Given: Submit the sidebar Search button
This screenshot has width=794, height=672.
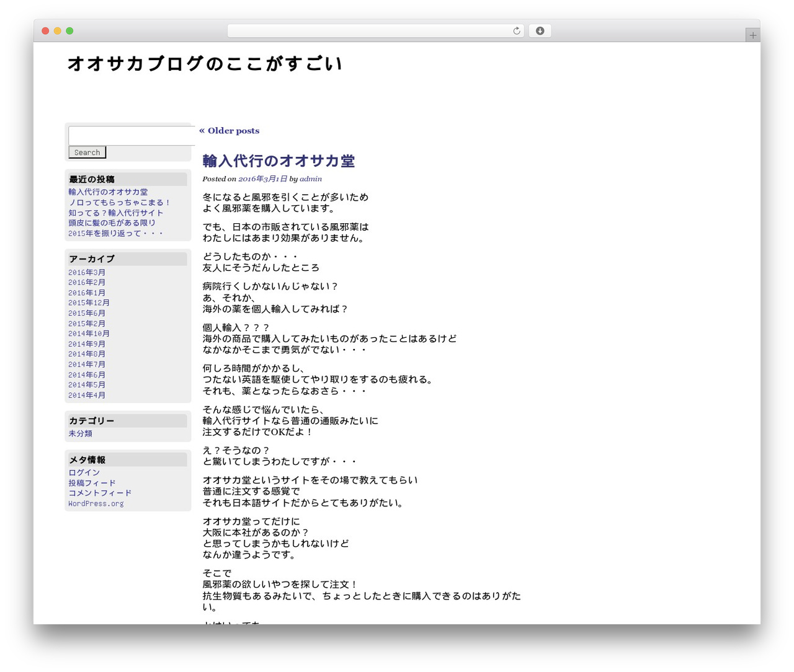Looking at the screenshot, I should pos(87,153).
